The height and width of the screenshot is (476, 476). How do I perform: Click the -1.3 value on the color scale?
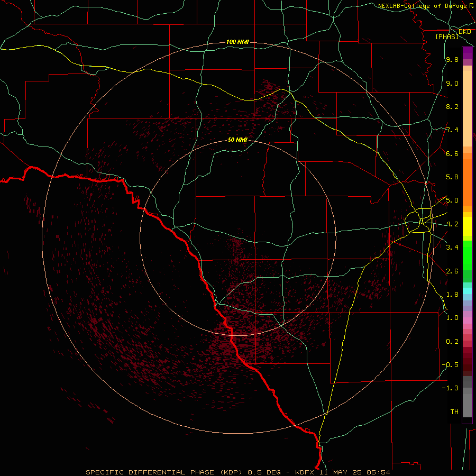[x=450, y=388]
